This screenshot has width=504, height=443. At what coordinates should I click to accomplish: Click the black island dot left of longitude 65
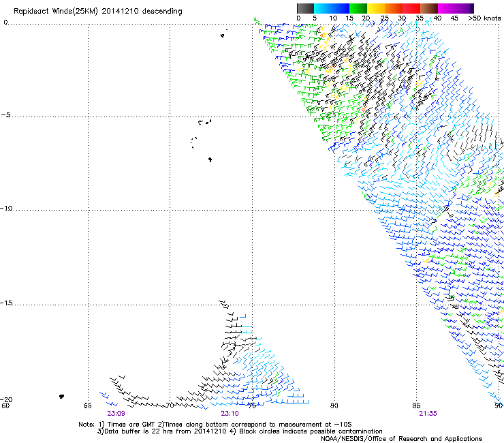point(61,397)
